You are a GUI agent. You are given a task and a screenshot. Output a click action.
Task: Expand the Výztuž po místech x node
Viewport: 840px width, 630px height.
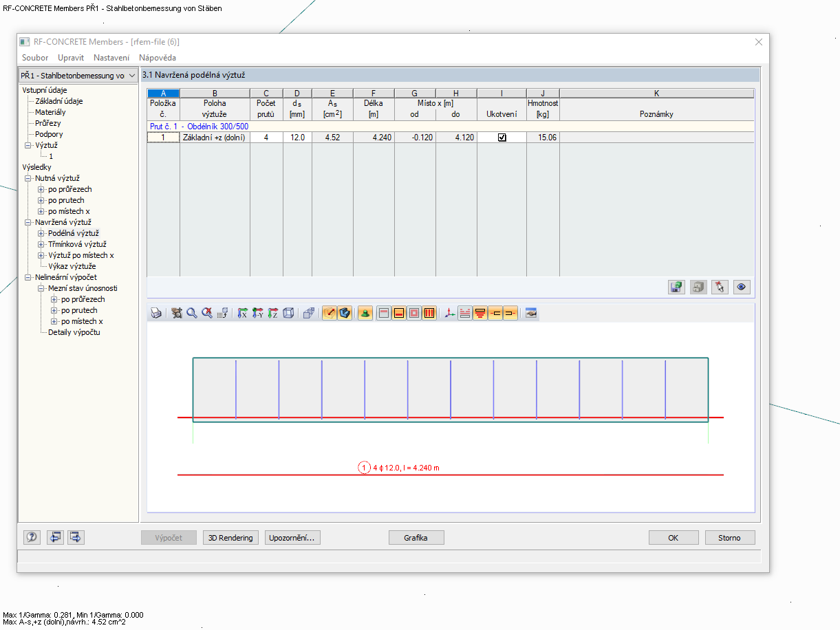coord(41,255)
